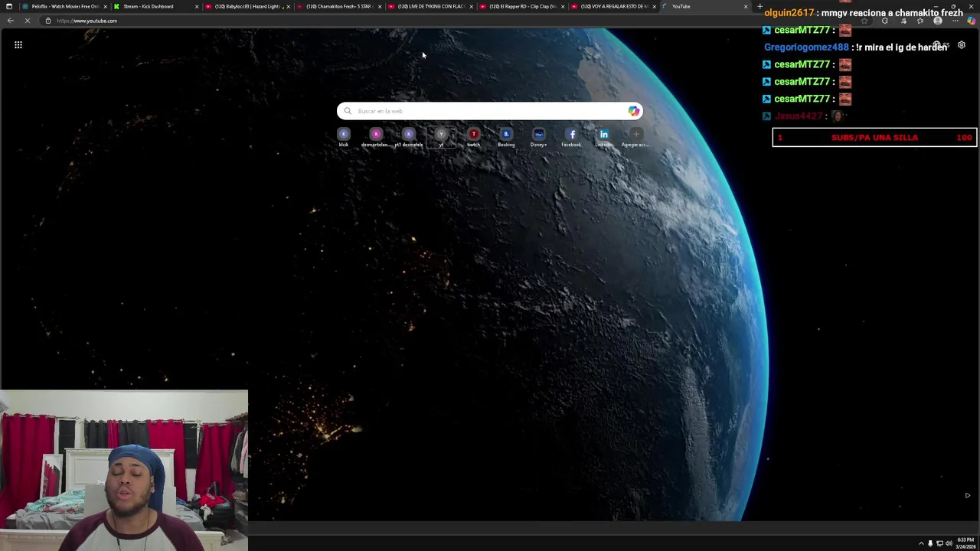Switch to the Babyfacc83 Hazard Lights tab

247,6
